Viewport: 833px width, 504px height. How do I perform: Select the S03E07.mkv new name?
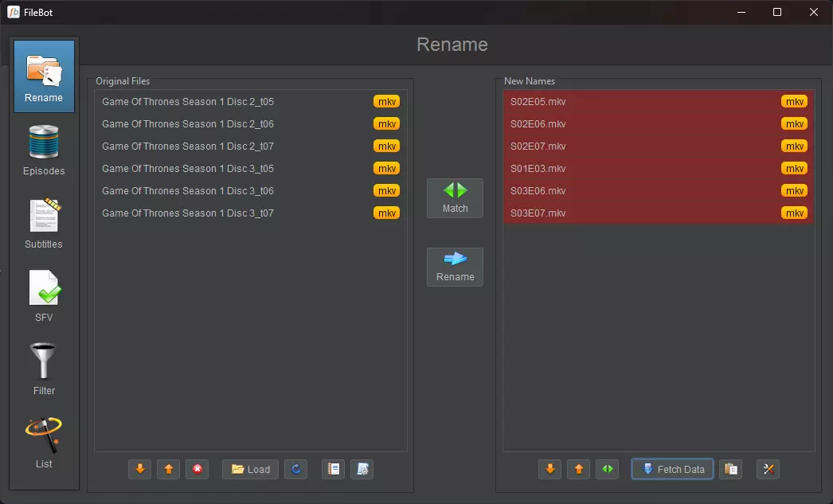click(659, 213)
